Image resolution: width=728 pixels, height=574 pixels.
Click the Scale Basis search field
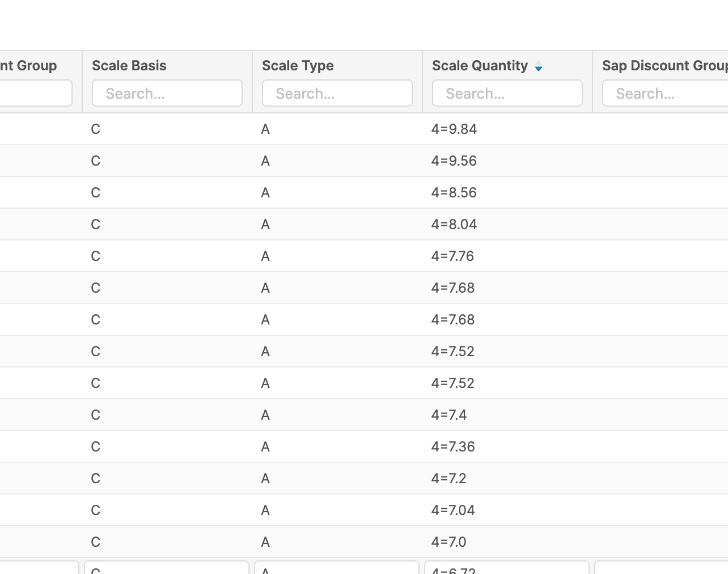click(x=167, y=93)
